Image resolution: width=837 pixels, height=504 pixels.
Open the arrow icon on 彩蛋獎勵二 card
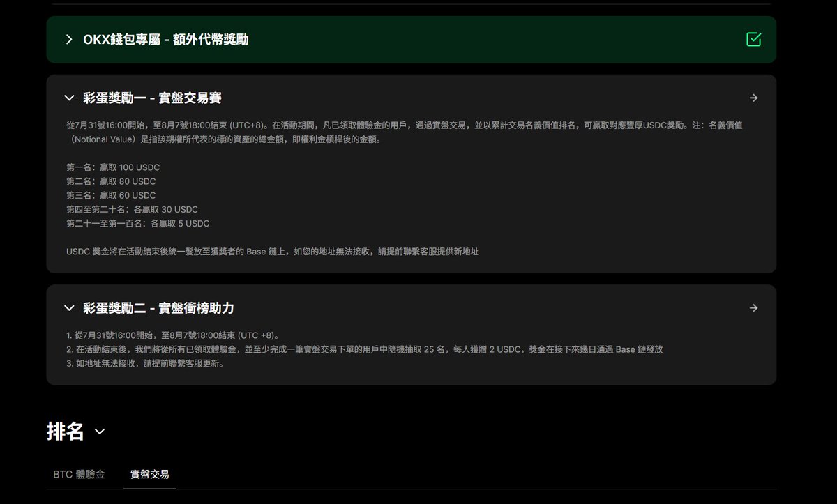pyautogui.click(x=753, y=308)
